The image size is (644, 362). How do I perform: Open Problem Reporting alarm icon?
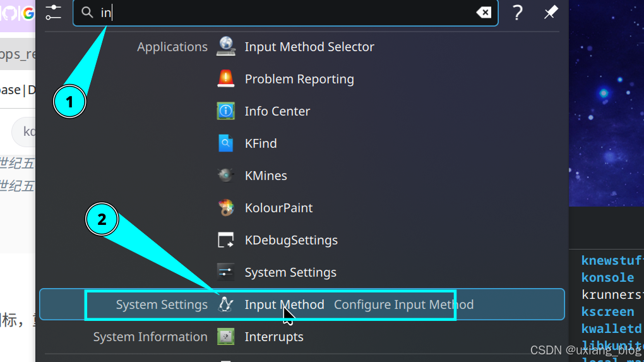226,79
